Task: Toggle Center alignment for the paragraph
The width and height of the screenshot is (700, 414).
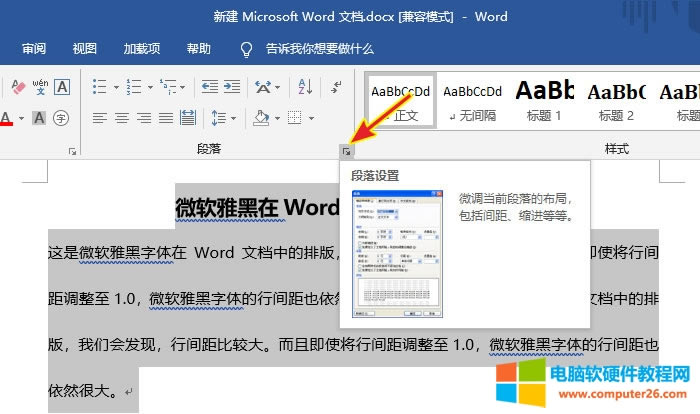Action: [121, 119]
